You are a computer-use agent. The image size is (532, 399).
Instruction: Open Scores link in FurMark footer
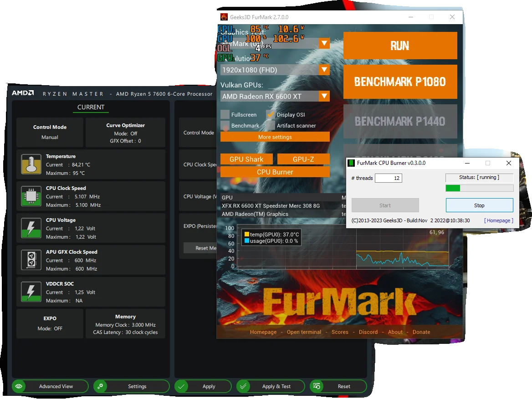(x=340, y=332)
